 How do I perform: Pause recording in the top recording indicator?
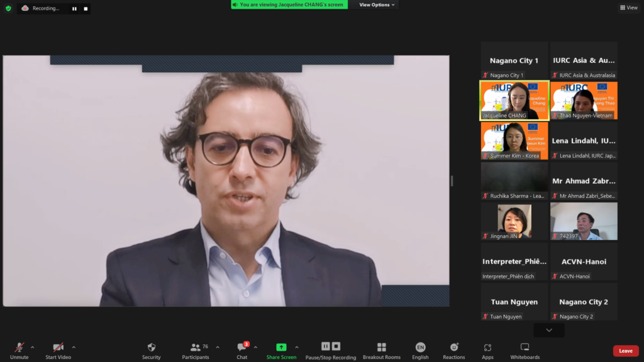74,9
